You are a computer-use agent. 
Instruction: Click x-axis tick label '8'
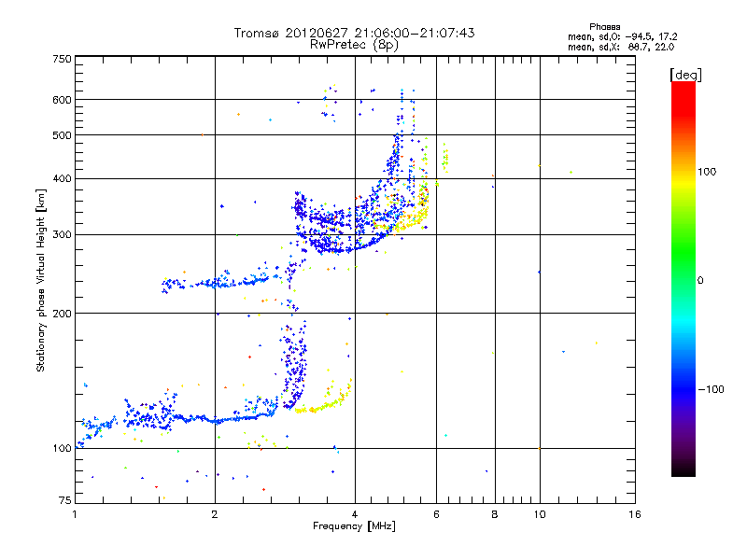495,514
